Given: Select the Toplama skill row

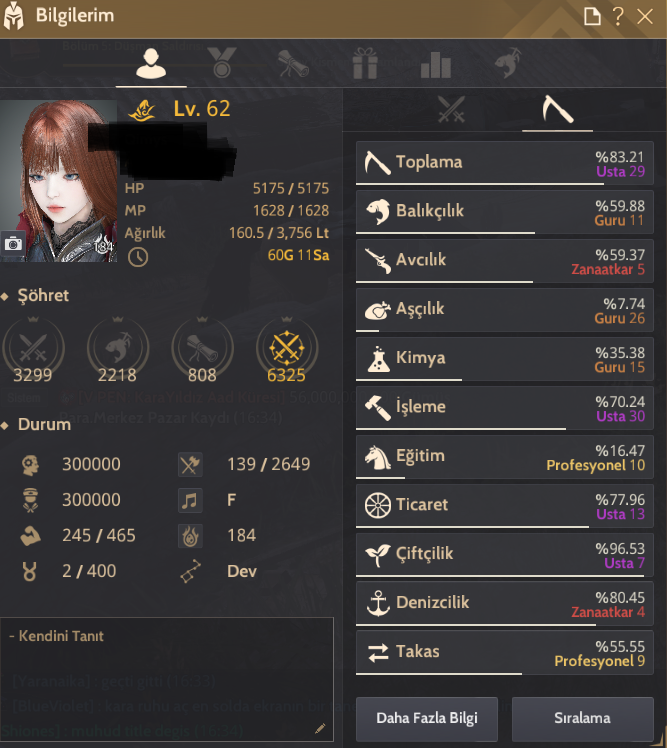Looking at the screenshot, I should pyautogui.click(x=504, y=163).
